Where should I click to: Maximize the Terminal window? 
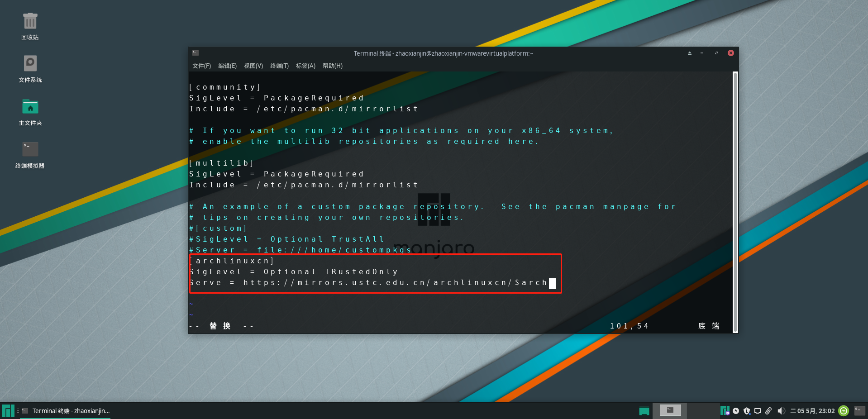click(x=716, y=53)
